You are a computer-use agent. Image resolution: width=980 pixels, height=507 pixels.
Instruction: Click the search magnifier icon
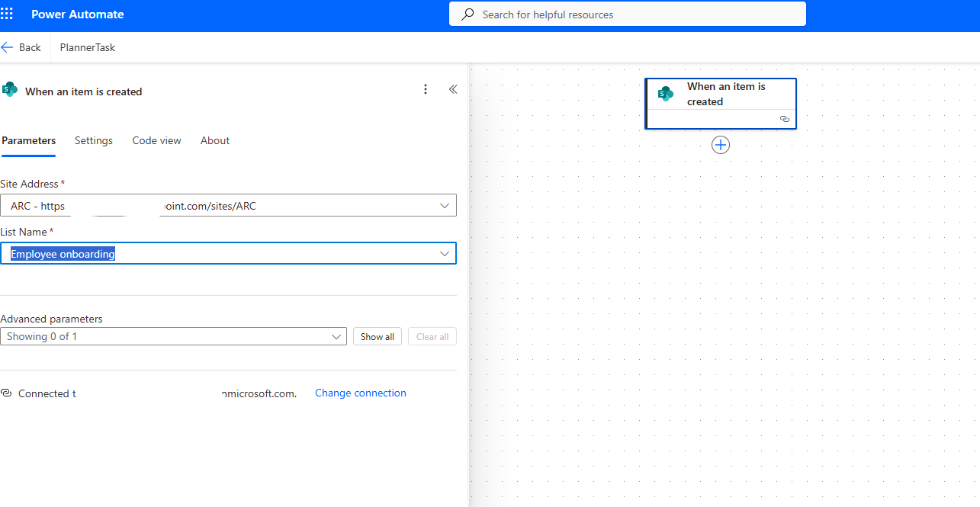[468, 14]
